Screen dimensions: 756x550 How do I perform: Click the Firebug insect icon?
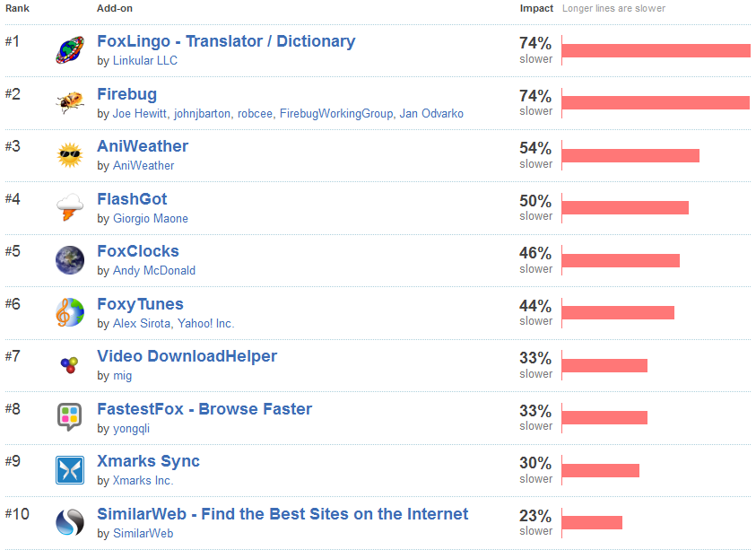click(x=70, y=102)
